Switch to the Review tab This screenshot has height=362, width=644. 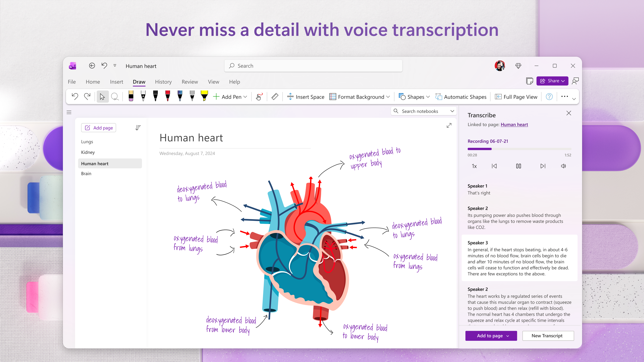pyautogui.click(x=190, y=82)
